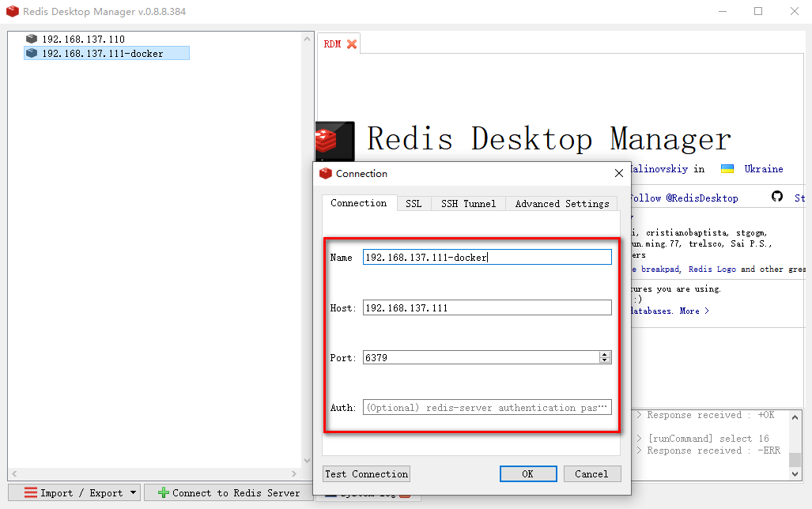Confirm the connection with OK

click(x=527, y=473)
